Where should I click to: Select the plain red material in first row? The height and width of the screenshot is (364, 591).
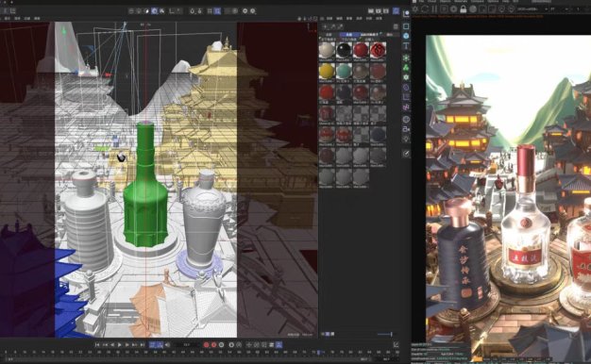[361, 50]
